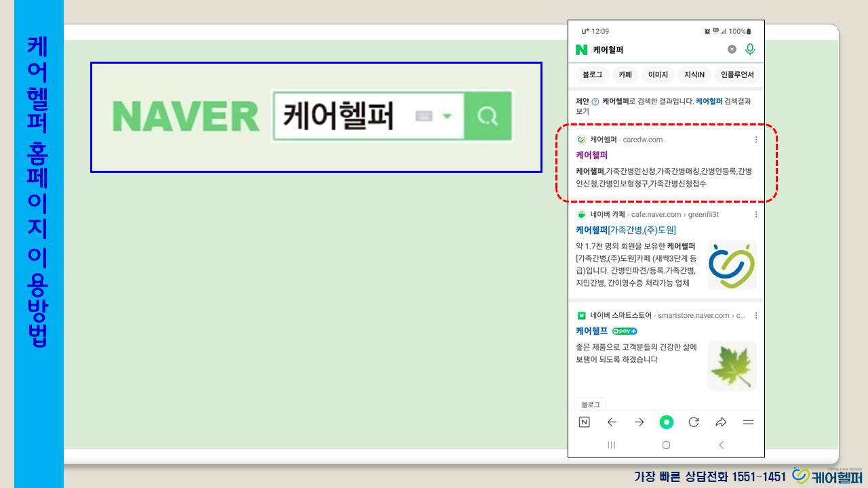Tap the 케어헬퍼 cafe logo thumbnail
Viewport: 868px width, 488px height.
coord(732,265)
